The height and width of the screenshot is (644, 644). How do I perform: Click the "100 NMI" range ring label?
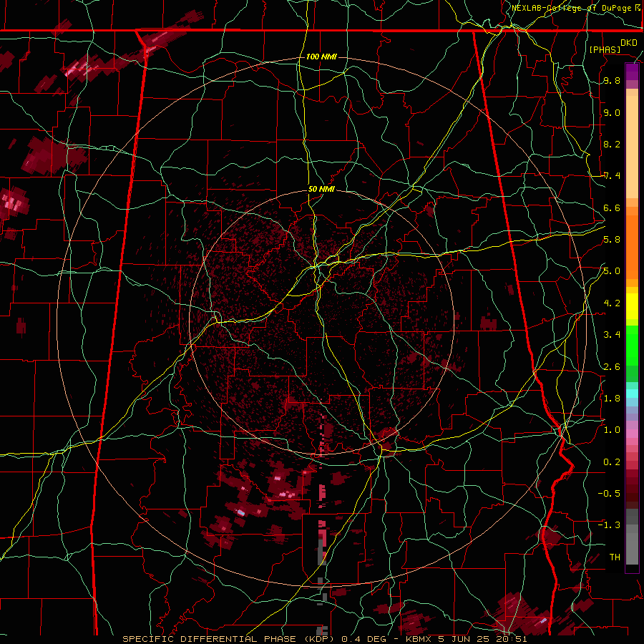click(321, 57)
